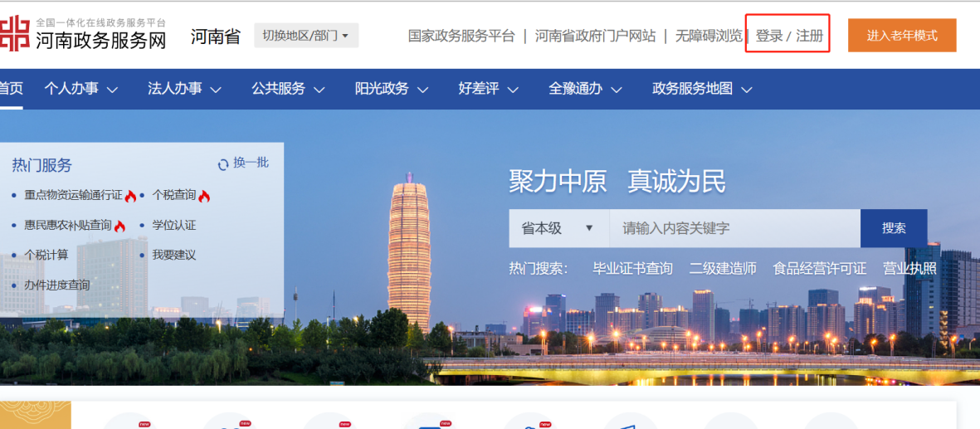
Task: Click the 河南政务服务网 site logo
Action: click(x=83, y=34)
